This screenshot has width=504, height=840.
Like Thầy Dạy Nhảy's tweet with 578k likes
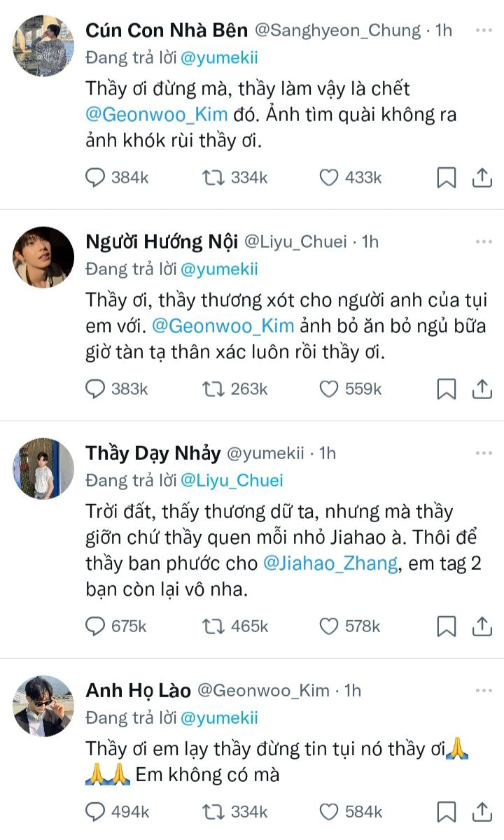pos(329,626)
